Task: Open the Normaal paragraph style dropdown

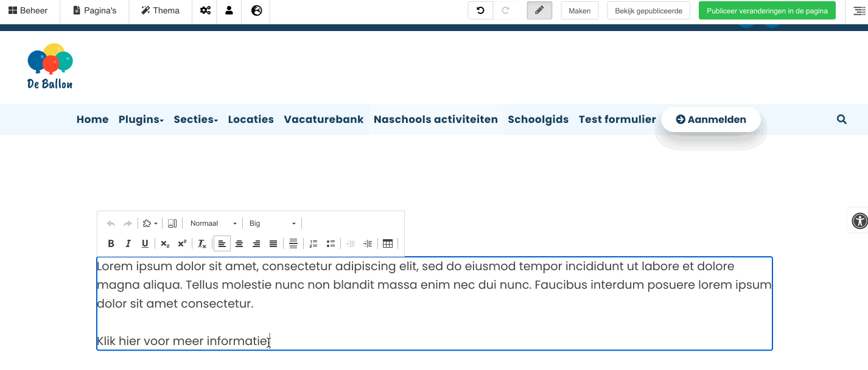Action: click(212, 223)
